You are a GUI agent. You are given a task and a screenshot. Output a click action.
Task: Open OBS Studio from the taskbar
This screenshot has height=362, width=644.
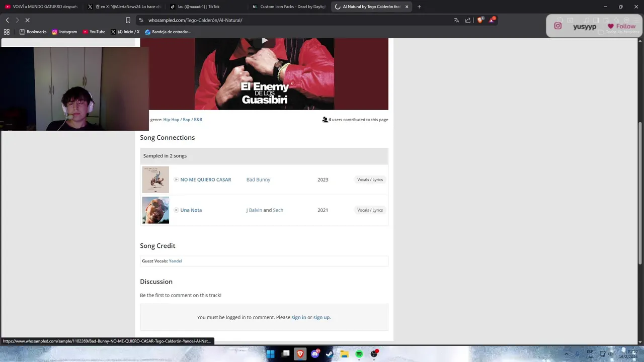(x=374, y=354)
